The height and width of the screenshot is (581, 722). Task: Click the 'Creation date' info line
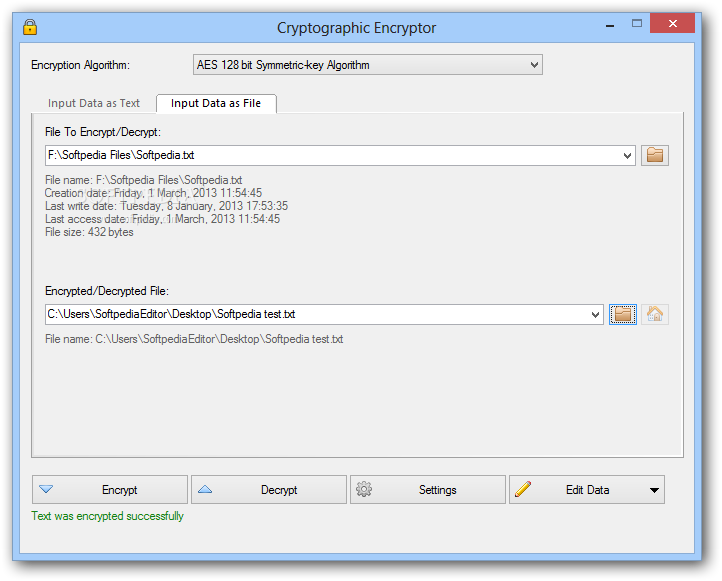tap(153, 193)
